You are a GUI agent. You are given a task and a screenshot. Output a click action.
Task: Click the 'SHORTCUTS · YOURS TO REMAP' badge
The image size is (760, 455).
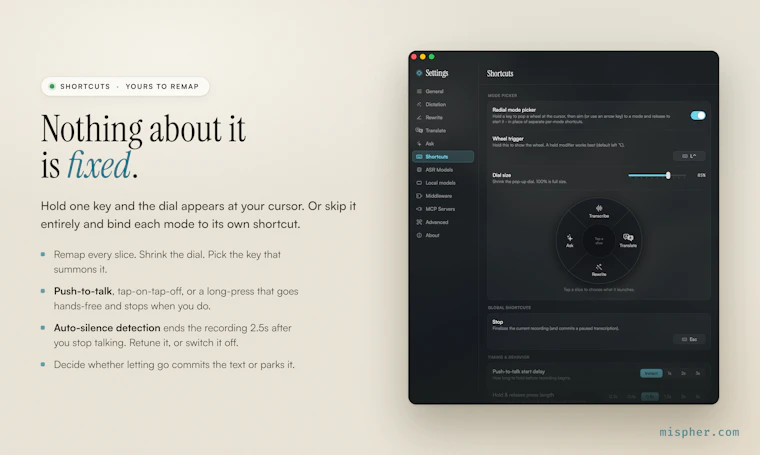click(125, 86)
